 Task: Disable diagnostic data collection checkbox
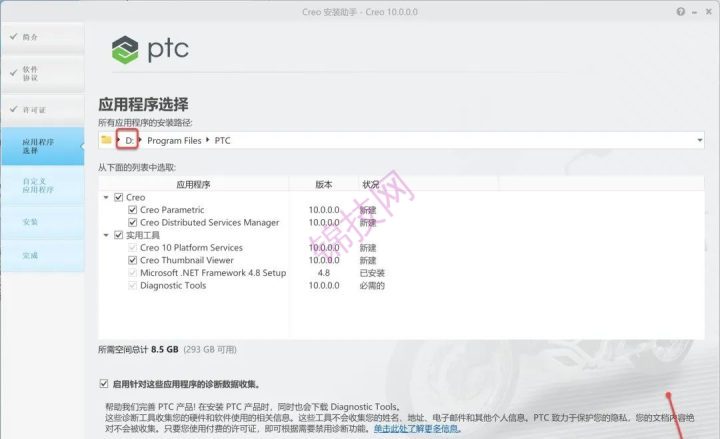(104, 383)
